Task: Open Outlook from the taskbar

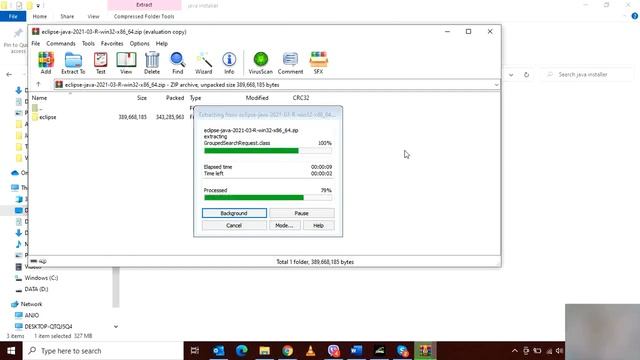Action: (x=218, y=351)
